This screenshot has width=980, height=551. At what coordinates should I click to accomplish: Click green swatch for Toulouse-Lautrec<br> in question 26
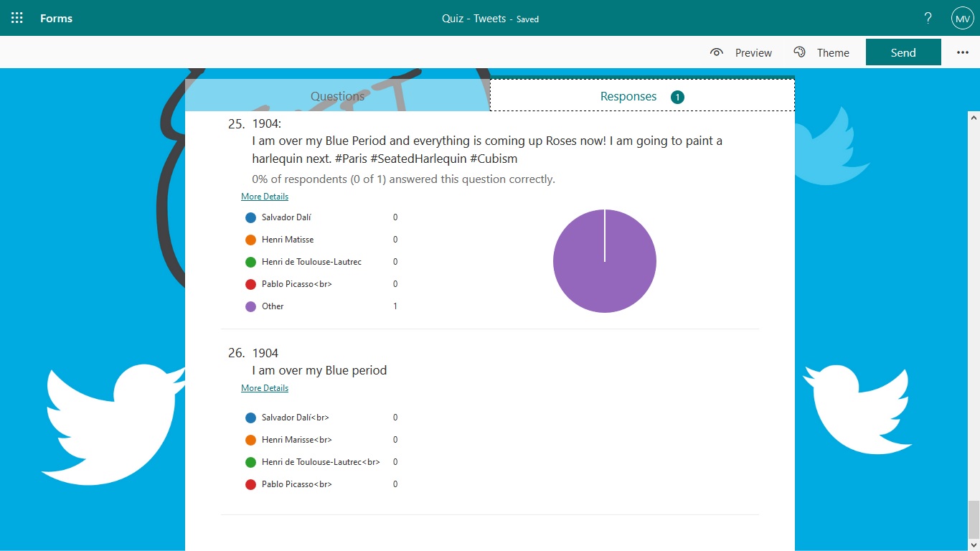pos(250,462)
